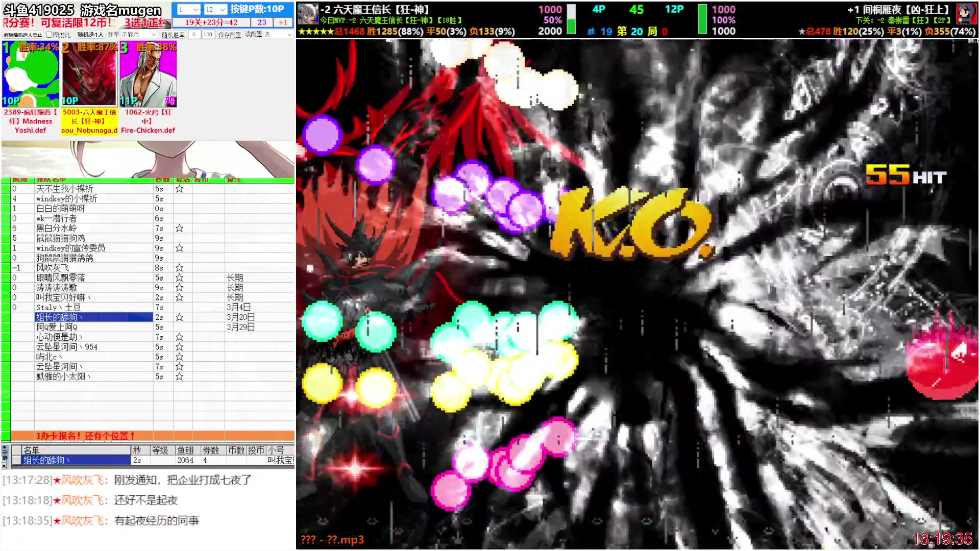Click the 保存配置 button
The width and height of the screenshot is (980, 551).
pyautogui.click(x=230, y=35)
